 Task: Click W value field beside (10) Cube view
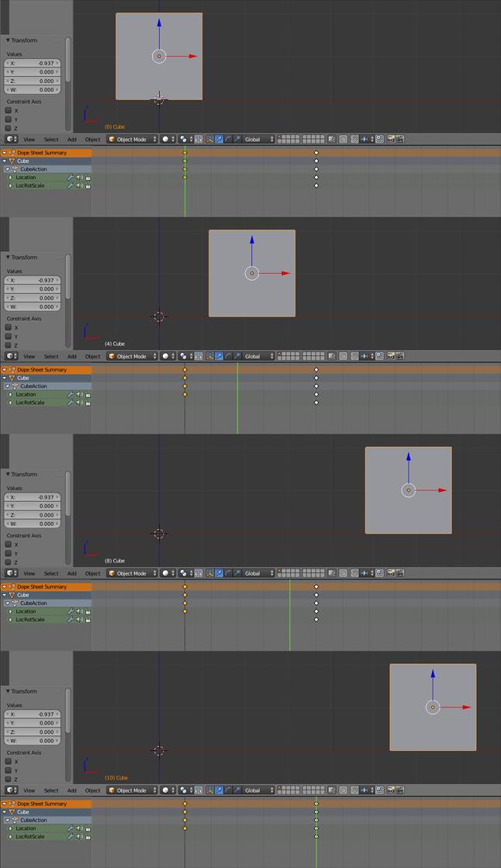click(33, 741)
